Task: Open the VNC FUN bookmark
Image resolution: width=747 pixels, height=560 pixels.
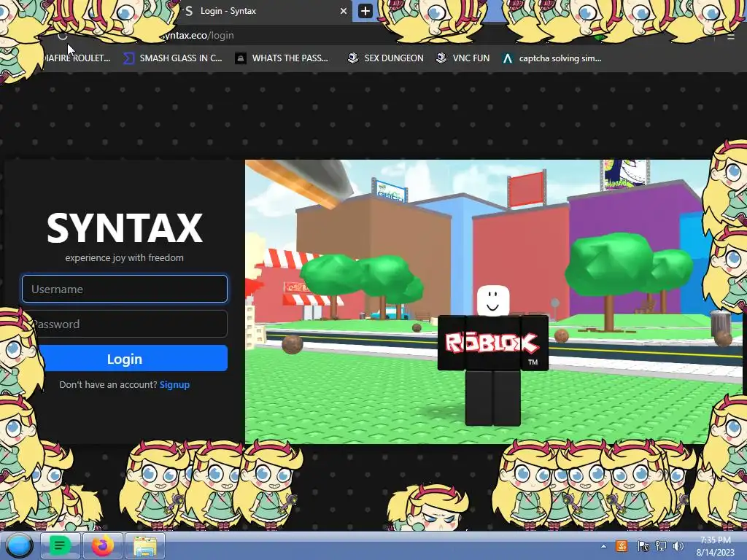Action: [x=463, y=58]
